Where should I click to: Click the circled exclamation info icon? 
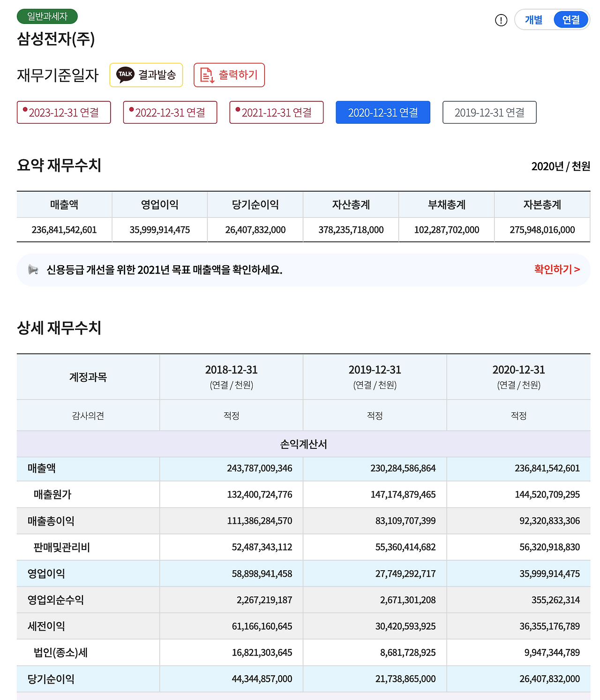tap(500, 20)
